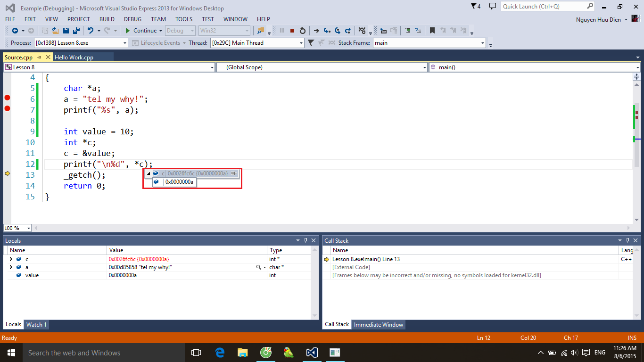Open the text visualizer magnifier for variable a

[x=258, y=267]
